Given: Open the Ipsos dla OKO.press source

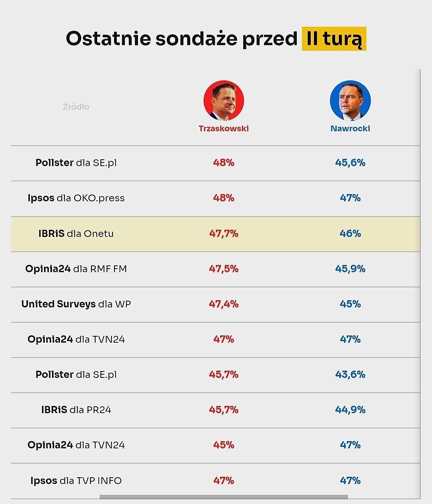Looking at the screenshot, I should pyautogui.click(x=76, y=198).
